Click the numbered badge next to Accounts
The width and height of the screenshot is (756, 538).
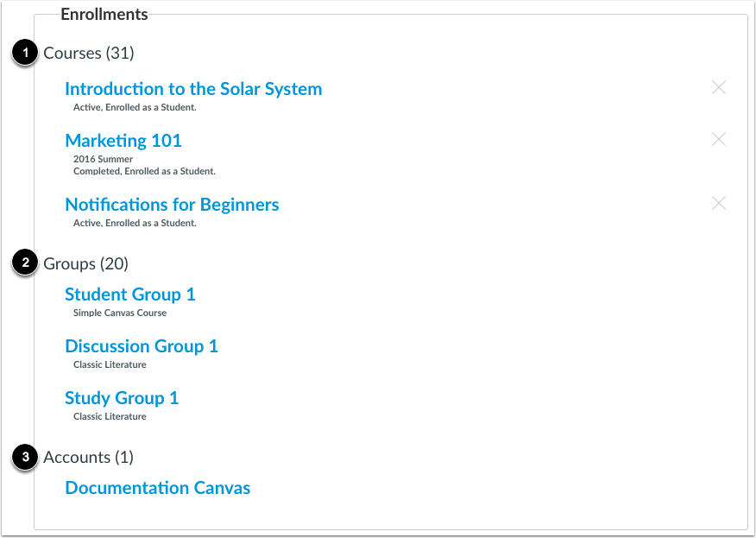[25, 457]
